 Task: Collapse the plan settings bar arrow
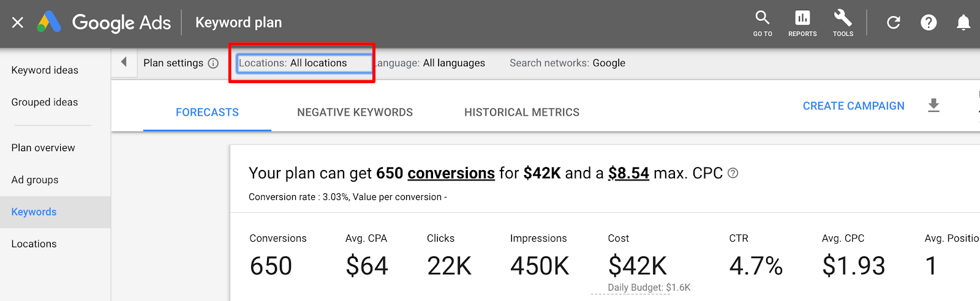click(x=124, y=62)
